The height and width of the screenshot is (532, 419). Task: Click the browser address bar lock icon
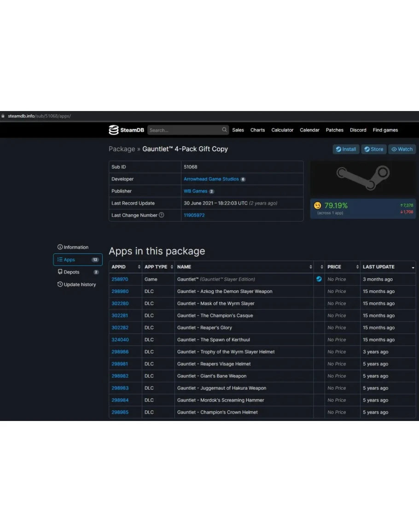point(3,116)
